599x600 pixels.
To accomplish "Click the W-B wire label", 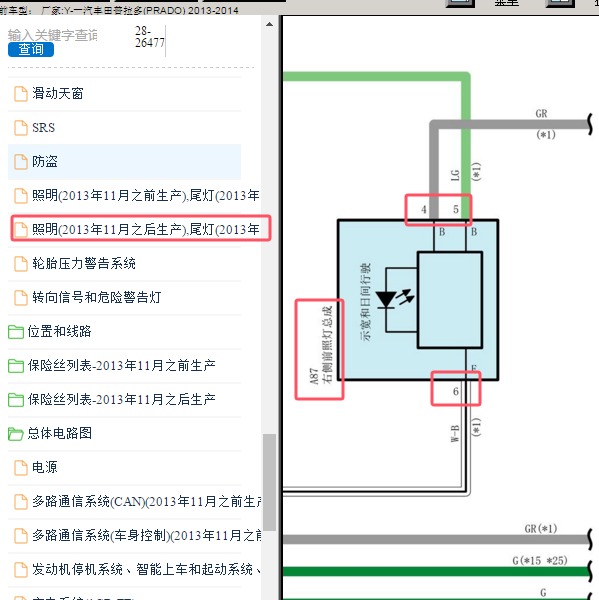I will (x=454, y=434).
